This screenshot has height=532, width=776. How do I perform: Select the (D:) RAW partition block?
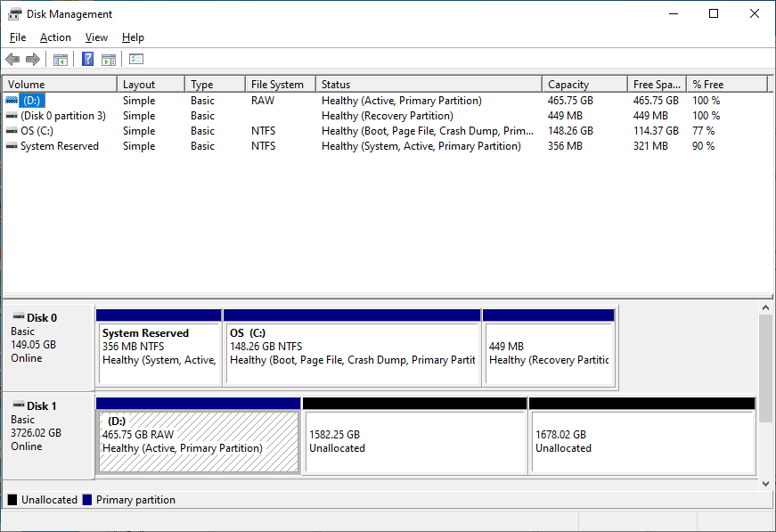point(198,438)
